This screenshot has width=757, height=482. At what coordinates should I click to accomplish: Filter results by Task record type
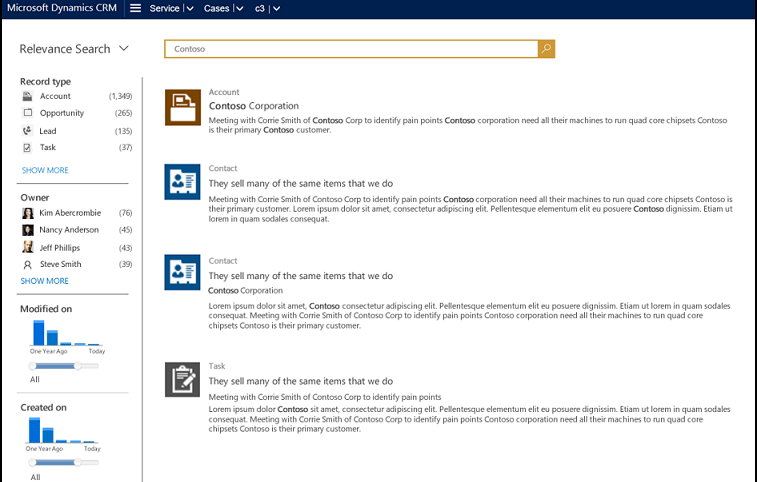pyautogui.click(x=47, y=147)
